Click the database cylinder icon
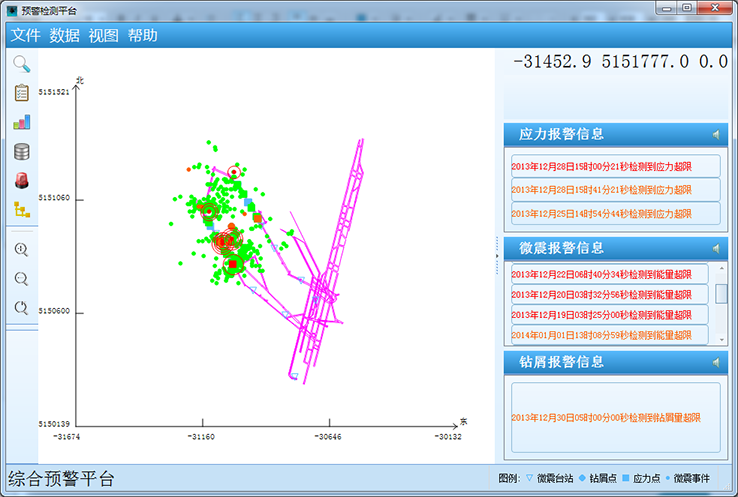Image resolution: width=738 pixels, height=497 pixels. (21, 152)
